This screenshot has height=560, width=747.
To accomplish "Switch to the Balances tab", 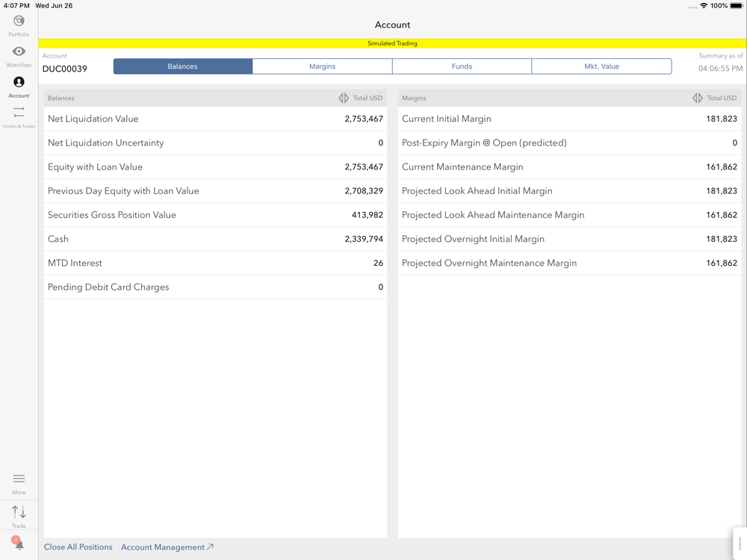I will pyautogui.click(x=183, y=66).
